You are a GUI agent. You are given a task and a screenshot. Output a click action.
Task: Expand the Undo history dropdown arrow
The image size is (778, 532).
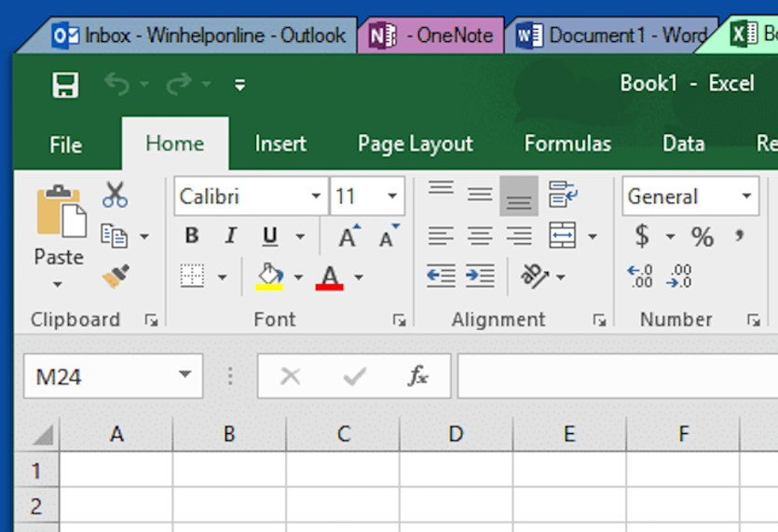point(144,85)
